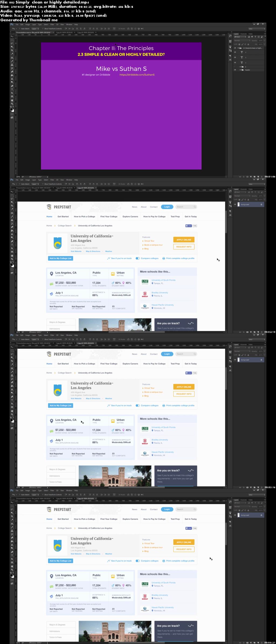Screen dimensions: 276x644
Task: Click the Background layer lock icon in 00:02:10 frame
Action: tap(261, 204)
